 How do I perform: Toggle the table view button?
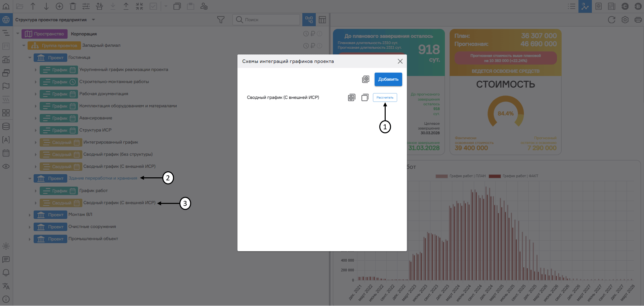(323, 20)
